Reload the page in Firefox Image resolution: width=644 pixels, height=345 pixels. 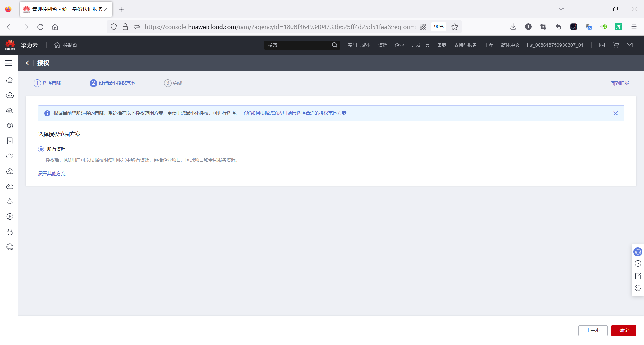click(40, 27)
